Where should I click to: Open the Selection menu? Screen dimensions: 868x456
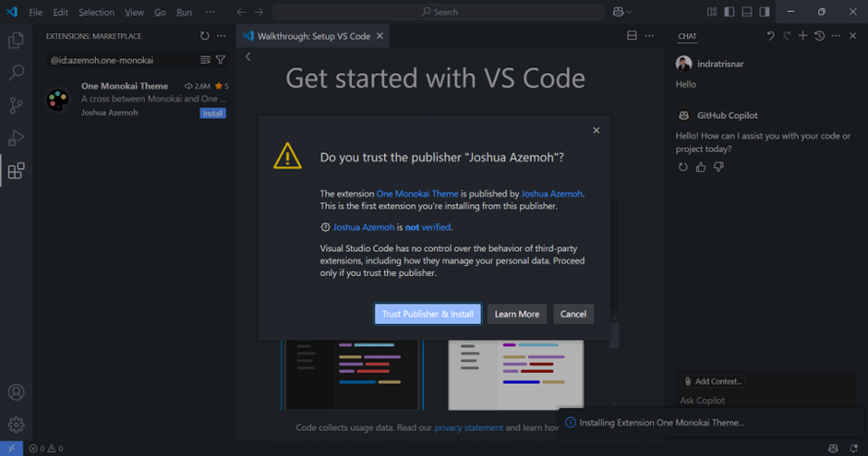click(x=96, y=12)
